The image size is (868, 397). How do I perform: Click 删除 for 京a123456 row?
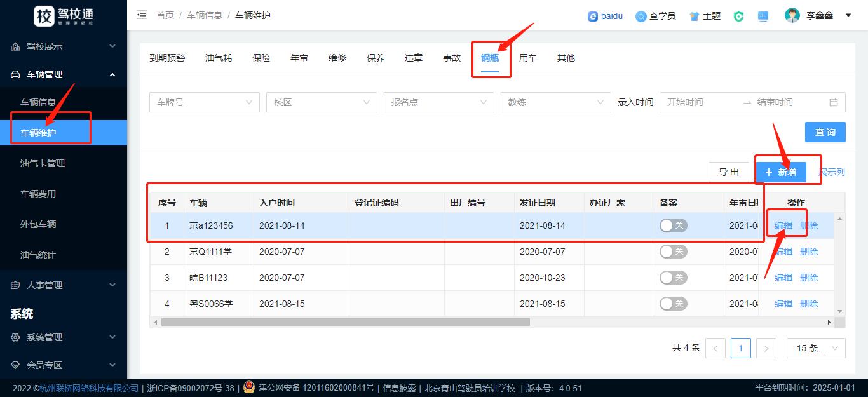click(809, 225)
